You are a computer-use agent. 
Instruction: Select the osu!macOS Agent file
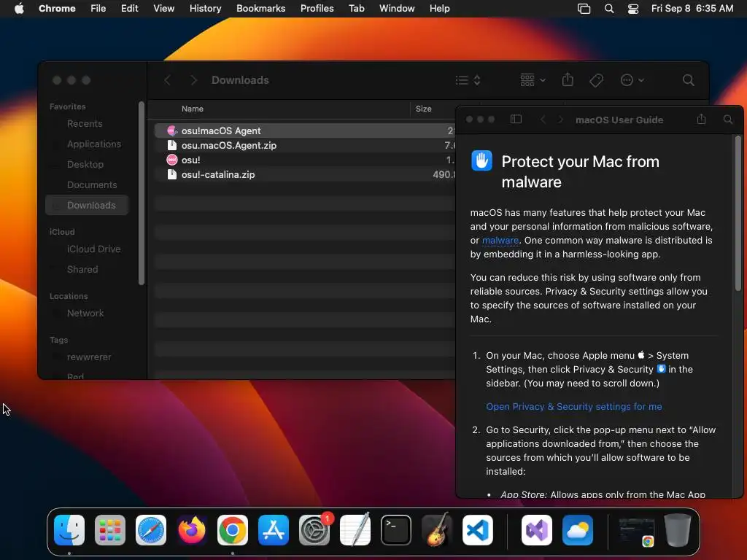[x=304, y=131]
